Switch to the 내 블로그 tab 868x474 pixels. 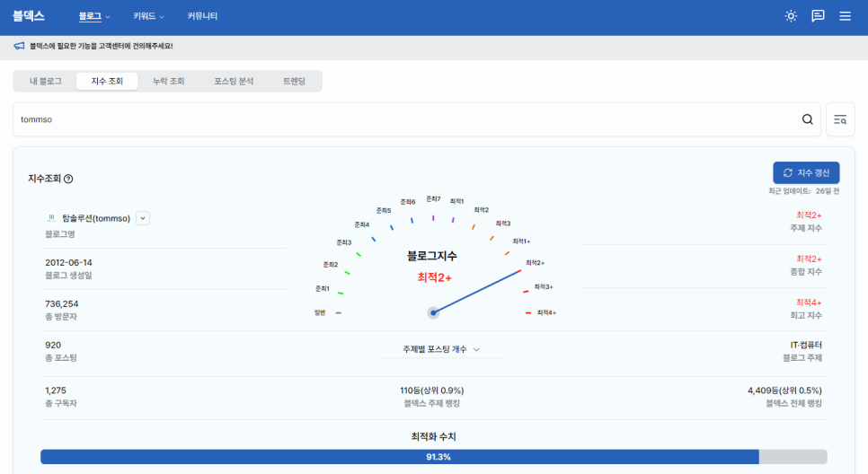coord(46,82)
